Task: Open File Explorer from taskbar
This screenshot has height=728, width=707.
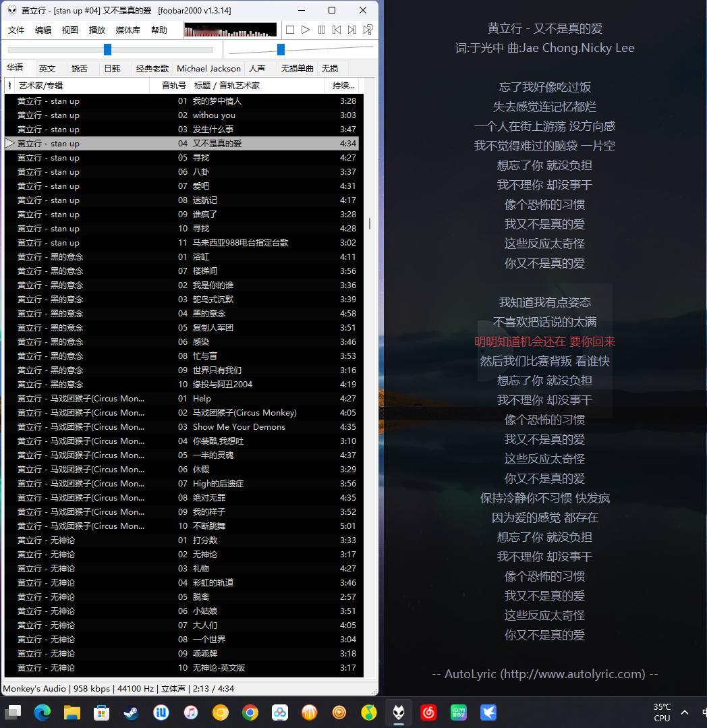Action: pos(72,712)
